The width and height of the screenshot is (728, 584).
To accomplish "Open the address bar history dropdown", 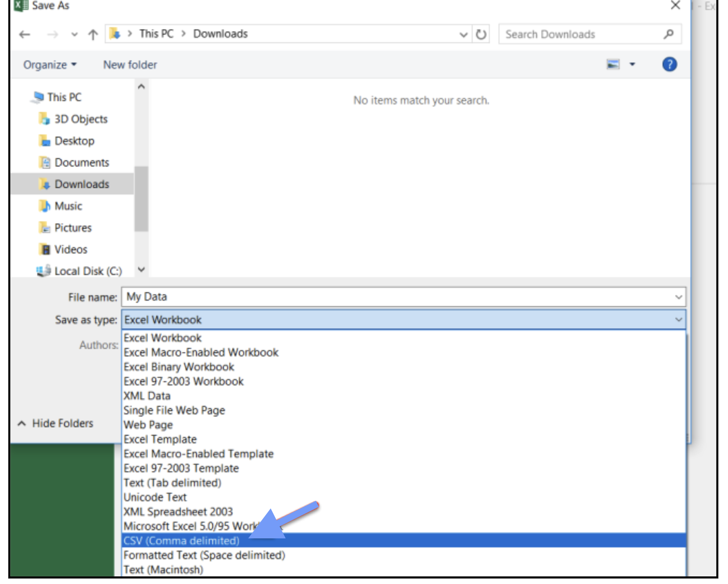I will click(x=464, y=34).
